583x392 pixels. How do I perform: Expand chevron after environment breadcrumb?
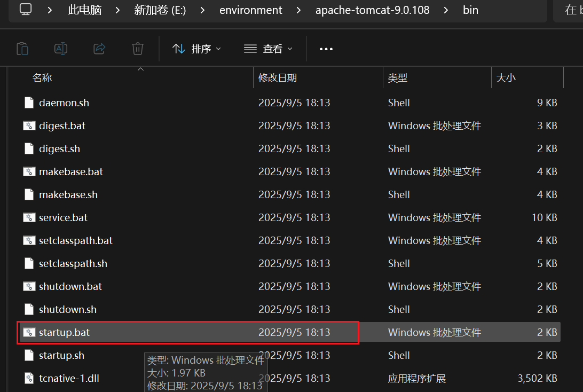298,10
